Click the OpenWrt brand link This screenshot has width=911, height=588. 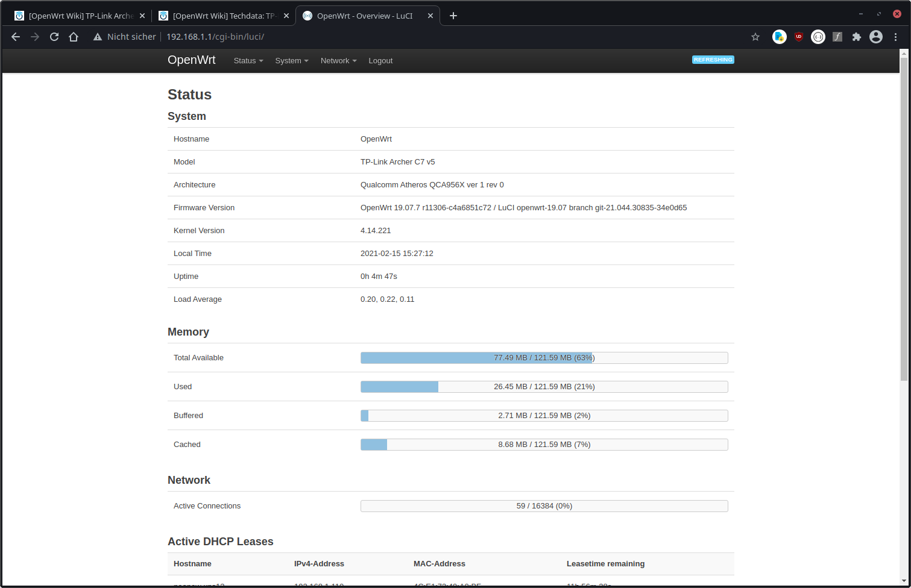(192, 60)
